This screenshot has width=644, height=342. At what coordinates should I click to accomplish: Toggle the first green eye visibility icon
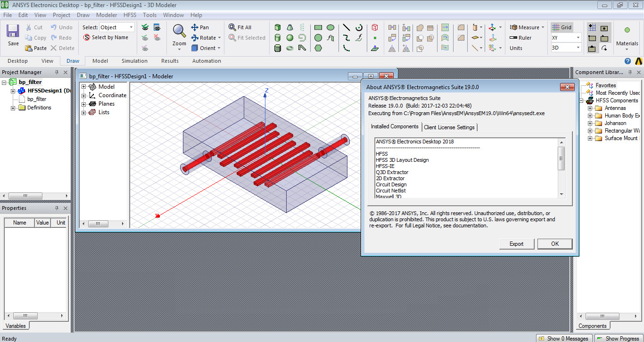(145, 27)
